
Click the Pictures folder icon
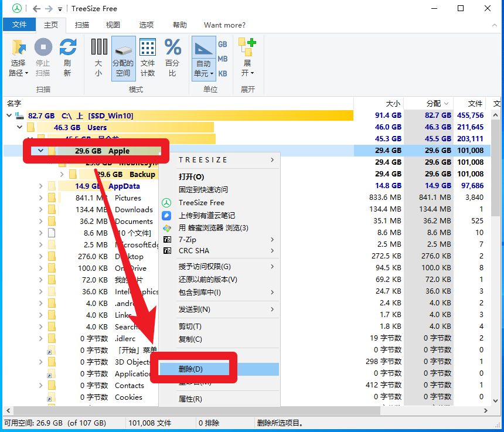tap(52, 198)
